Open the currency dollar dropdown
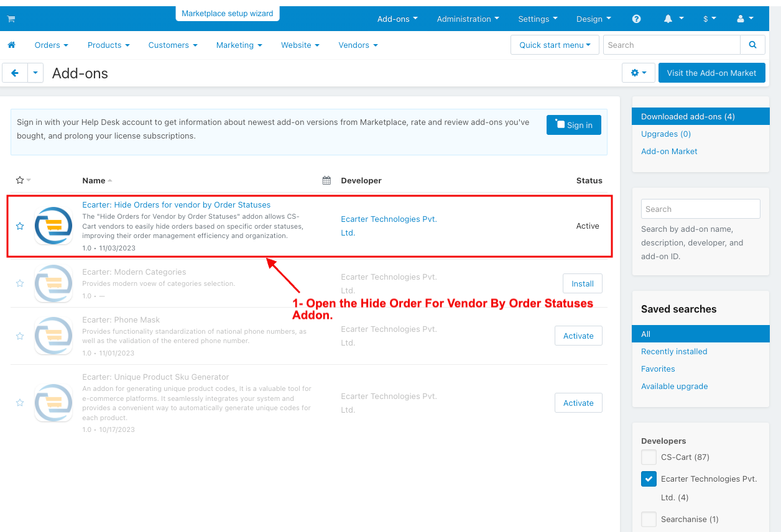This screenshot has height=532, width=781. click(709, 19)
